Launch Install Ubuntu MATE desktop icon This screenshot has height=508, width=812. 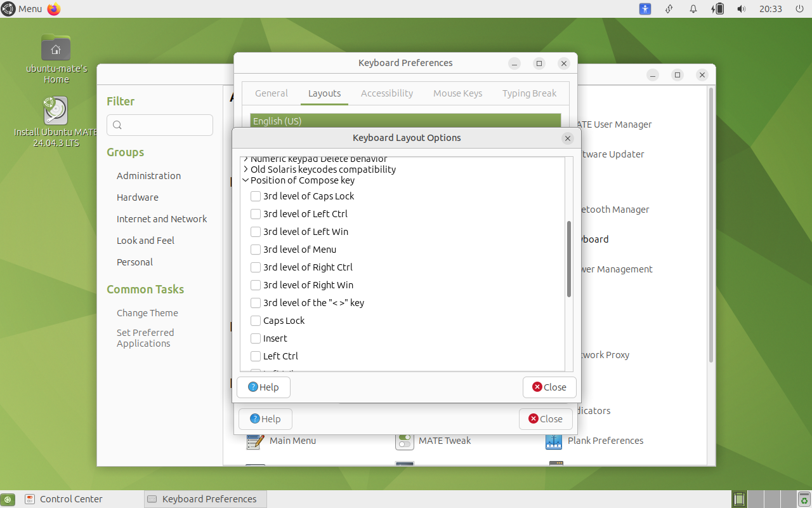coord(56,111)
